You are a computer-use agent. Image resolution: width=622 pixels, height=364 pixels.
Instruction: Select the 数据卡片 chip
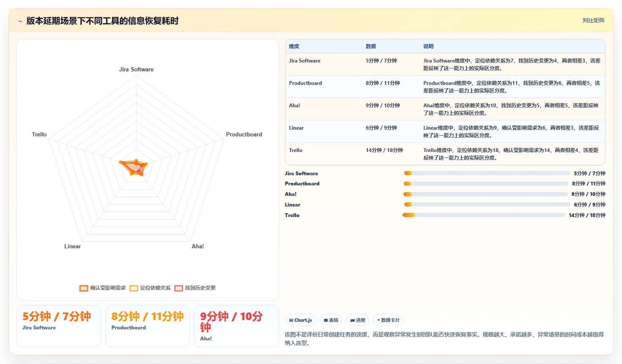[x=389, y=320]
